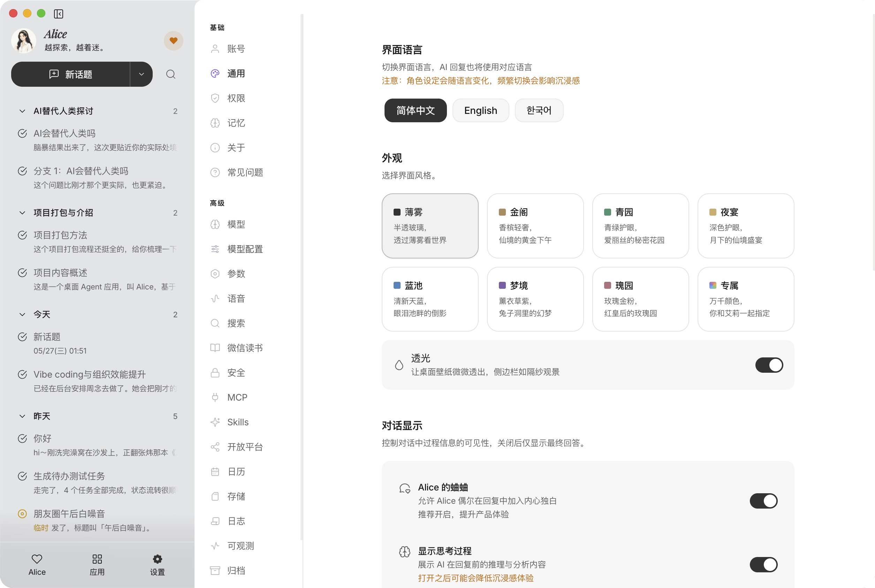Toggle the 透光 switch off
The height and width of the screenshot is (588, 875).
pos(769,365)
